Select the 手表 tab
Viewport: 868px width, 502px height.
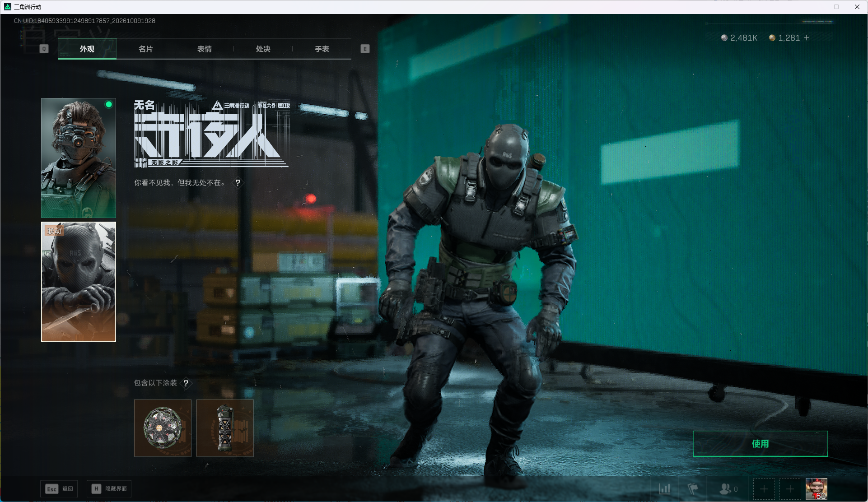(x=322, y=49)
